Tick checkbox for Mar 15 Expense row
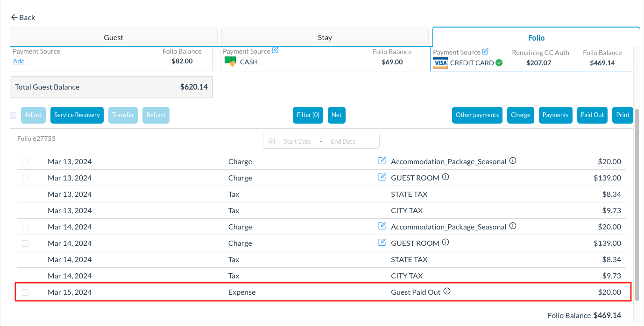The width and height of the screenshot is (644, 326). pos(25,292)
